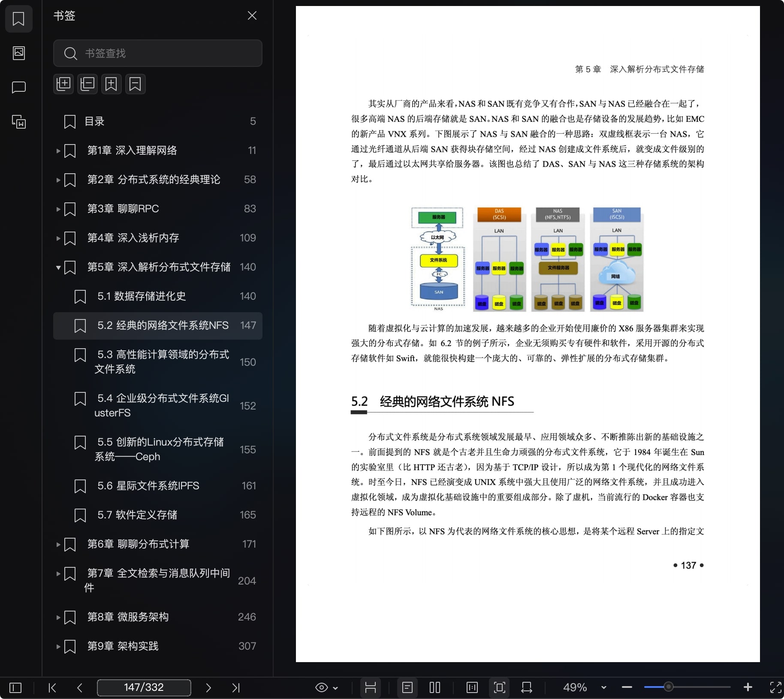Set actual size 1:1 zoom
This screenshot has width=784, height=699.
click(472, 688)
